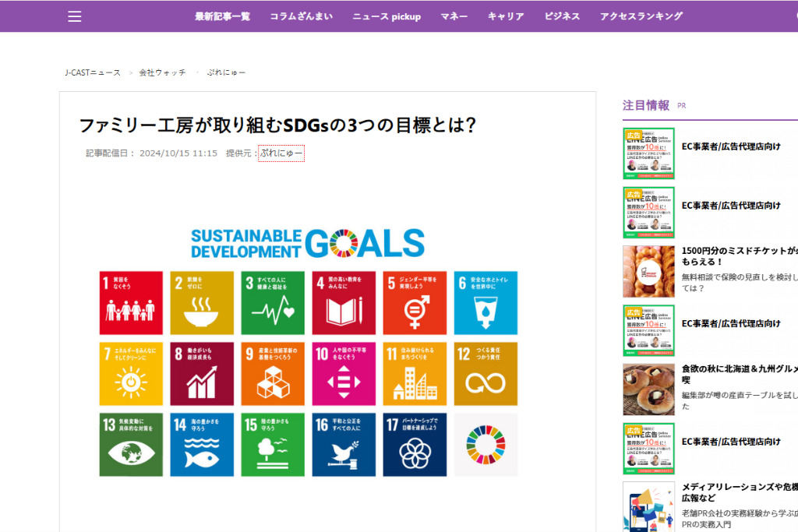Screen dimensions: 798x532
Task: Select キャリア in the navigation bar
Action: [506, 16]
